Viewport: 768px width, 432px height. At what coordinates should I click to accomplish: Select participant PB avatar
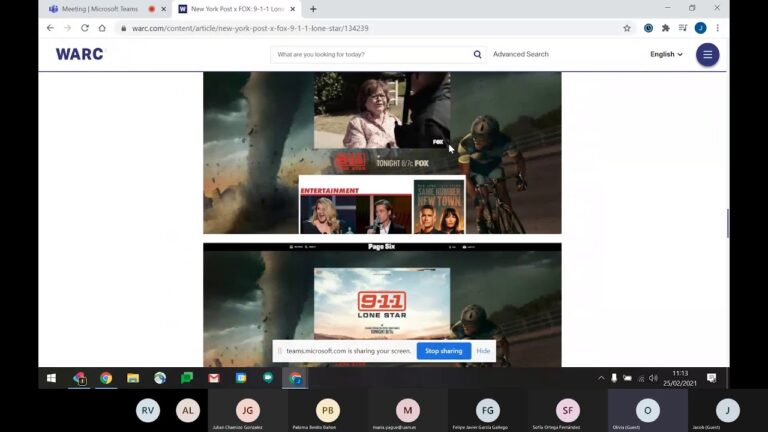[328, 410]
